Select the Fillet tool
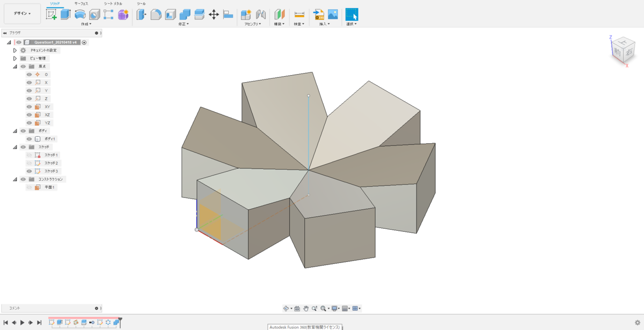Image resolution: width=644 pixels, height=330 pixels. click(x=156, y=14)
